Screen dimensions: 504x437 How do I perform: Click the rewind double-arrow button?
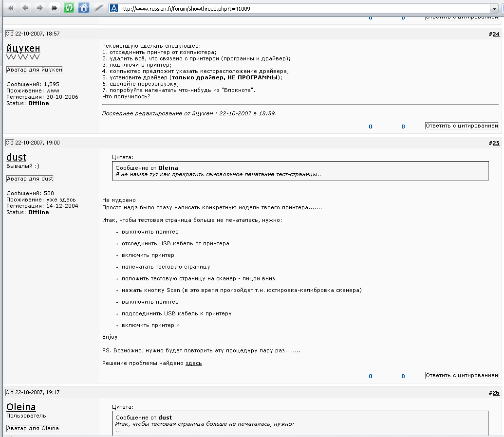coord(11,8)
